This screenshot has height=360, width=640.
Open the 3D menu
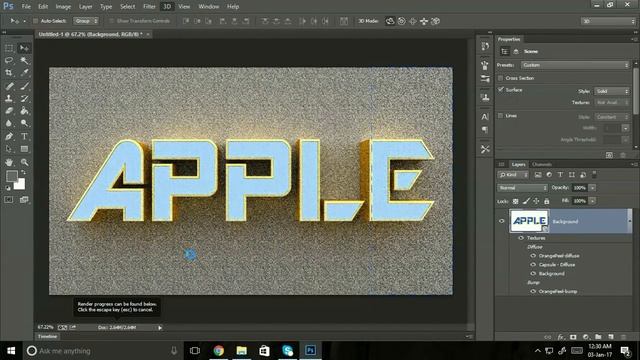click(x=167, y=7)
